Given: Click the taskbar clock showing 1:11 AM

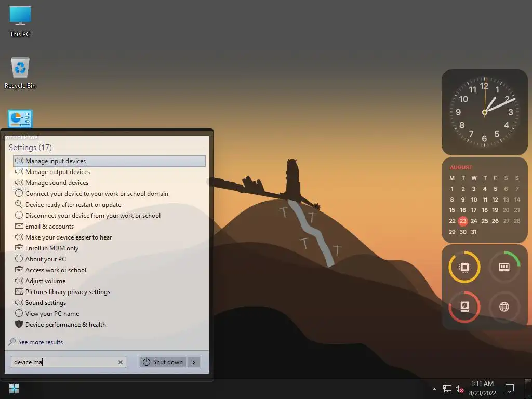Looking at the screenshot, I should coord(482,389).
